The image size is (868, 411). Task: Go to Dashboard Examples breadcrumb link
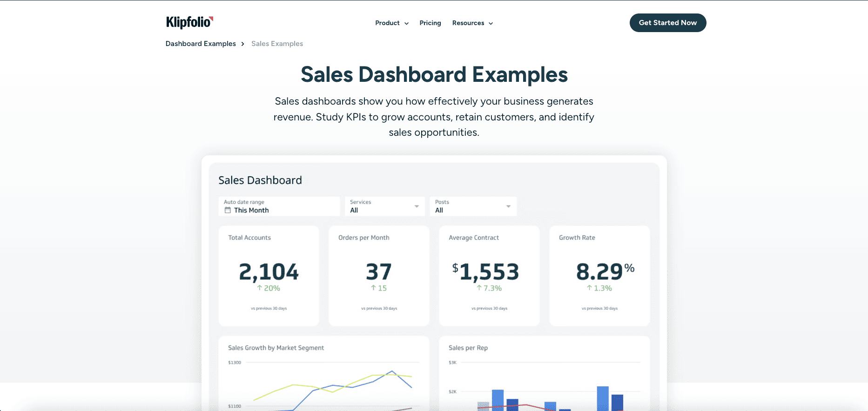201,44
